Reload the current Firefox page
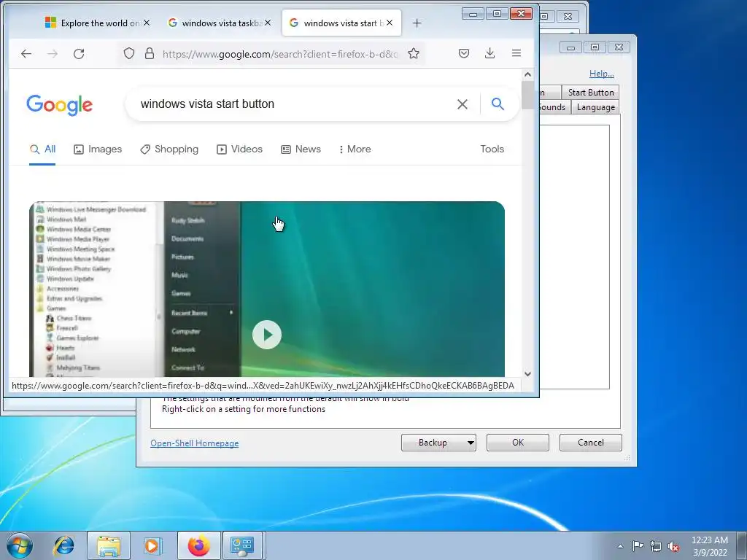747x560 pixels. click(79, 54)
